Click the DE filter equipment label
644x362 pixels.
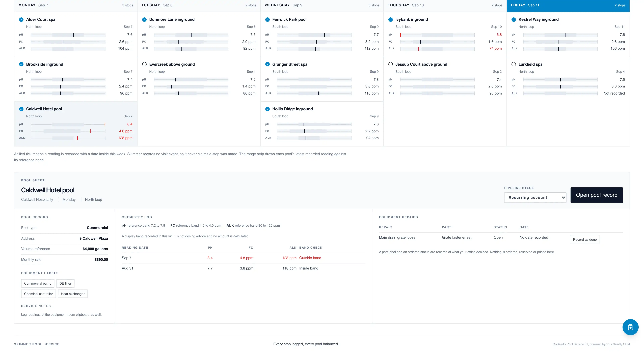(65, 283)
